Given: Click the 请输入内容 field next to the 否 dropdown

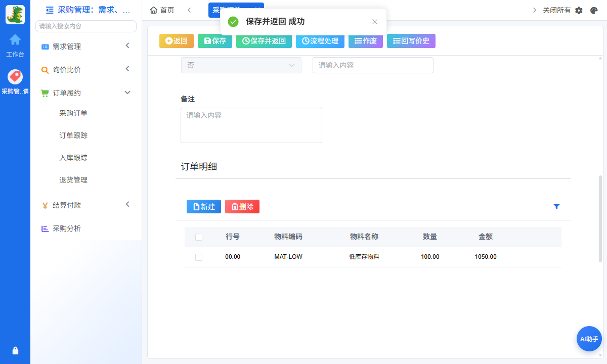Looking at the screenshot, I should pyautogui.click(x=373, y=65).
